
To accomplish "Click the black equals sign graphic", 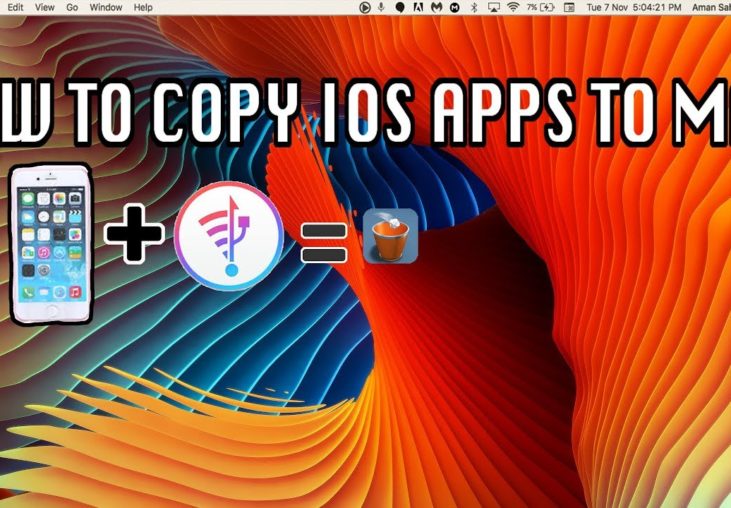I will click(323, 243).
